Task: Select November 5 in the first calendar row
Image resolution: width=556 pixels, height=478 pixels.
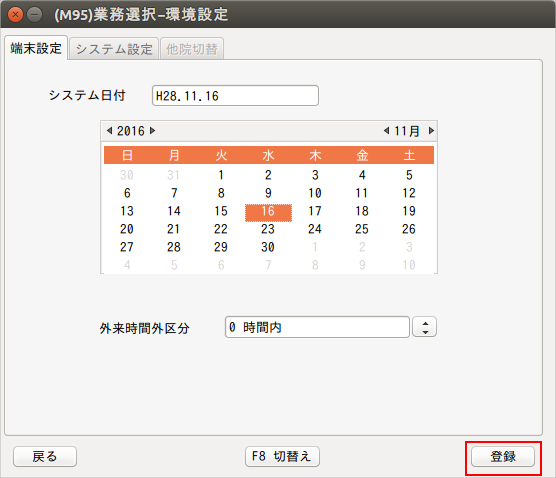Action: tap(409, 175)
